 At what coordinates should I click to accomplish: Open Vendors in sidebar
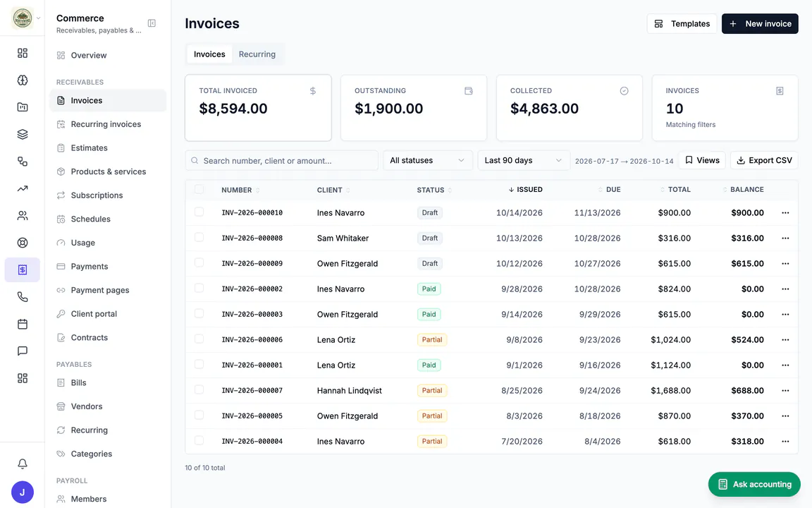tap(108, 406)
